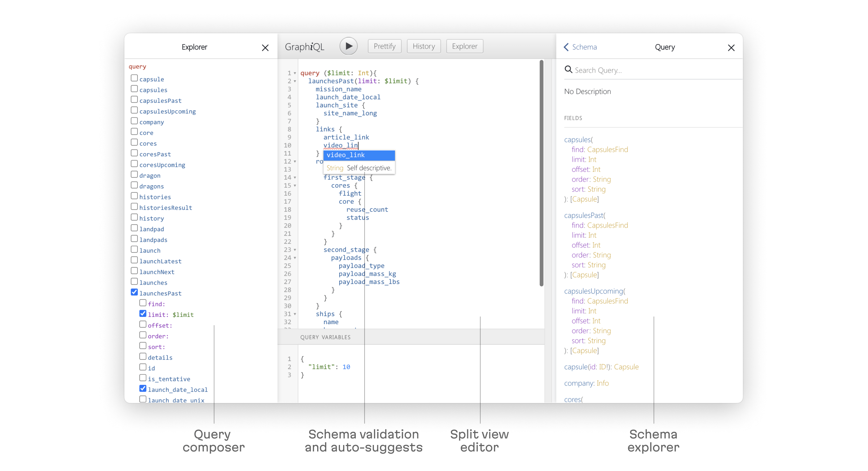Screen dimensions: 868x471
Task: Click payload_mass_kg in the editor
Action: point(367,274)
